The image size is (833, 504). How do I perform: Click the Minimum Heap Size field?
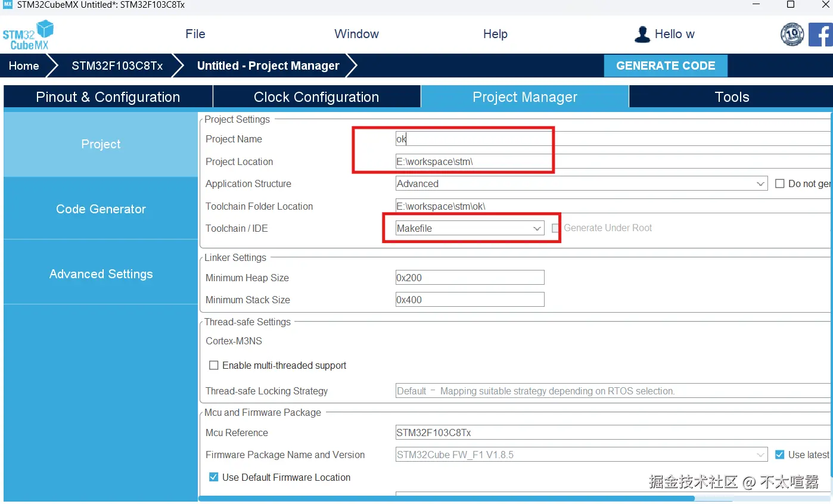[x=470, y=278]
